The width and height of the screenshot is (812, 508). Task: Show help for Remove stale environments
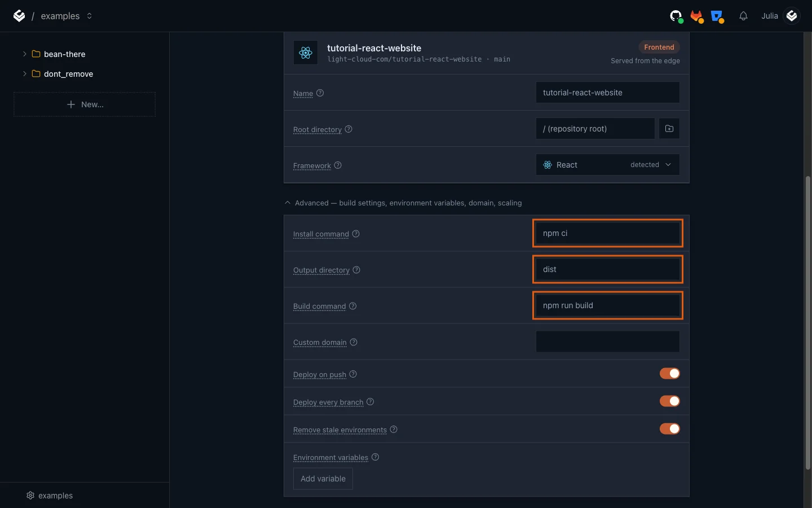coord(394,430)
